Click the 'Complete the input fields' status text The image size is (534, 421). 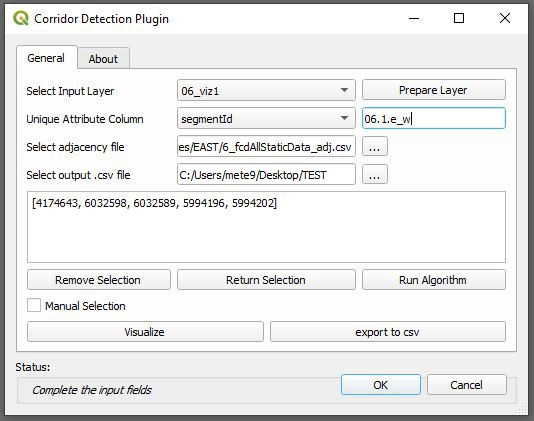click(92, 390)
